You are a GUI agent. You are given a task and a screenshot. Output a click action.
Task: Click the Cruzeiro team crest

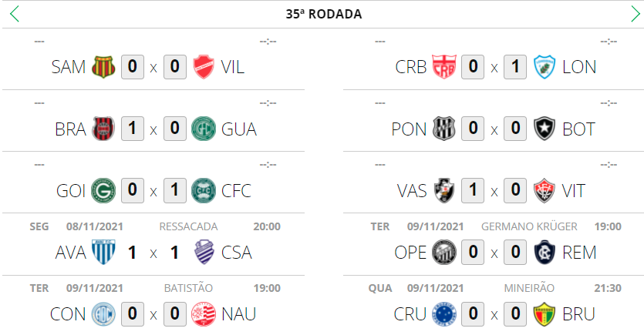click(443, 314)
